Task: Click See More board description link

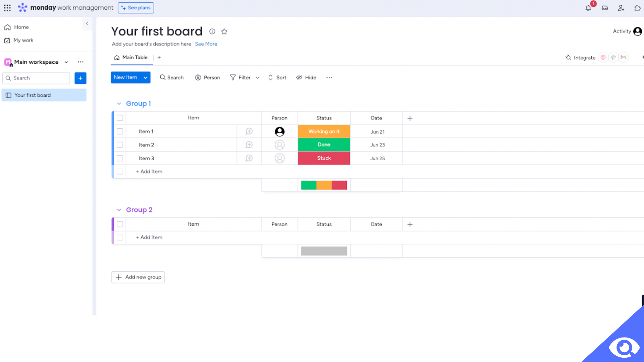Action: [206, 44]
